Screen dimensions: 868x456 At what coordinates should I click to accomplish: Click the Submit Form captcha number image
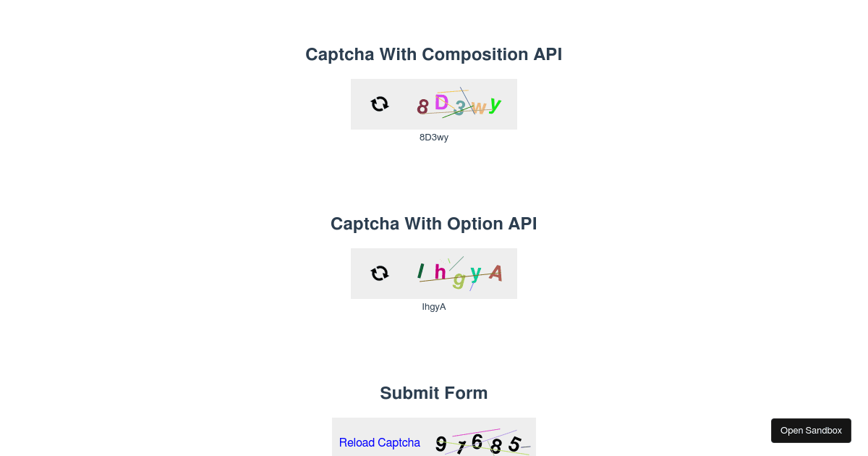(481, 442)
